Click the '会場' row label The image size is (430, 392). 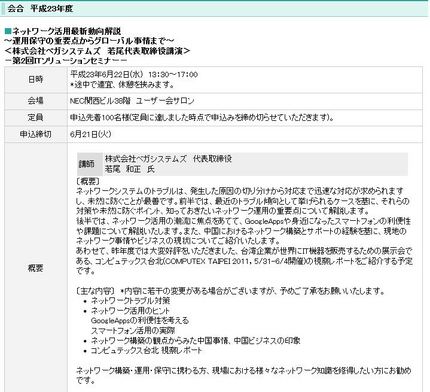point(36,101)
